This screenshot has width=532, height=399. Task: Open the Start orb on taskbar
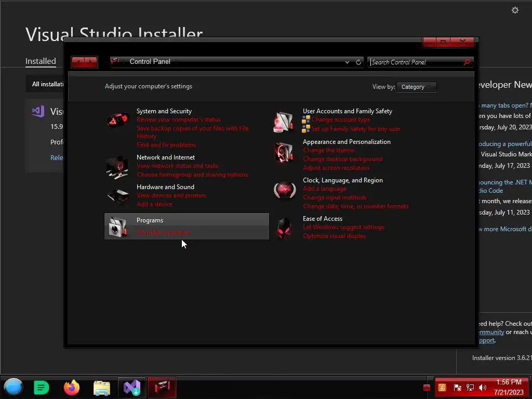pos(14,387)
